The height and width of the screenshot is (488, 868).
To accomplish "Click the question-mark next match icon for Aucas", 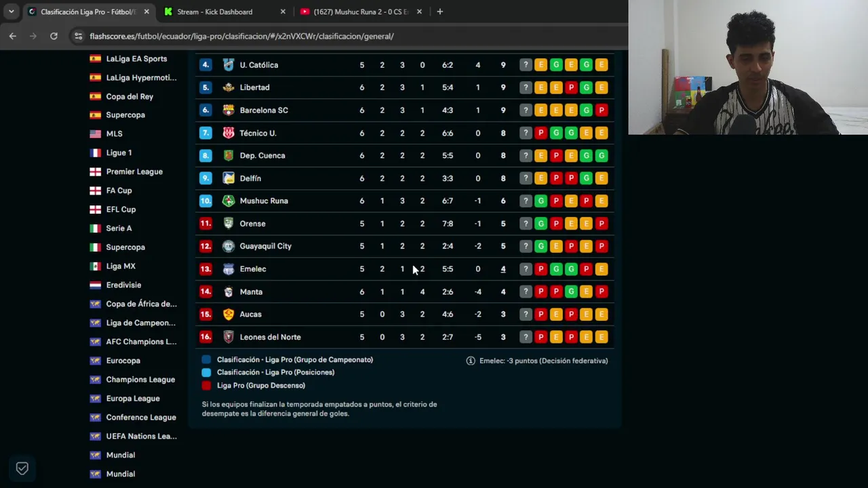I will pos(526,314).
